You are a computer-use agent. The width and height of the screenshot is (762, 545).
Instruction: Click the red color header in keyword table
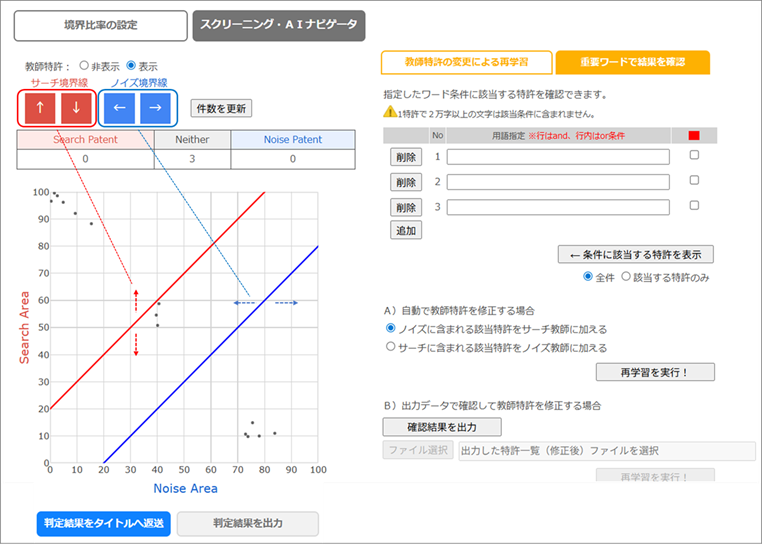tap(694, 135)
